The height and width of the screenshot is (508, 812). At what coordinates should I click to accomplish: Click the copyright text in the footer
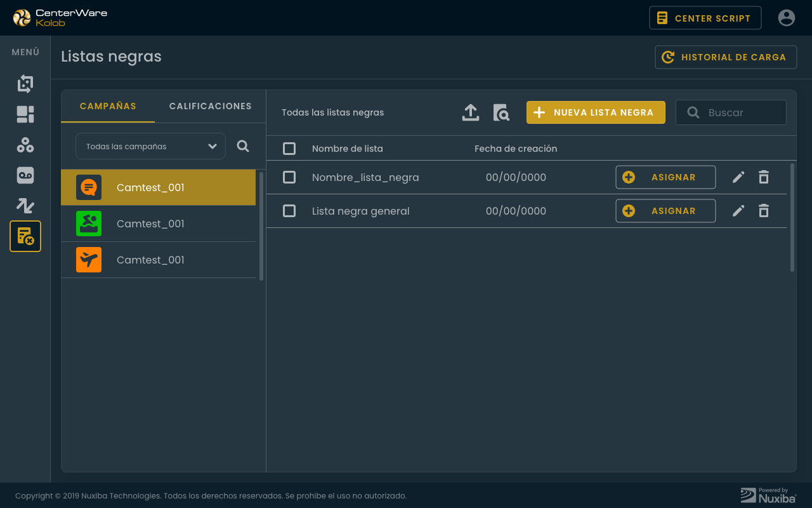pyautogui.click(x=211, y=496)
